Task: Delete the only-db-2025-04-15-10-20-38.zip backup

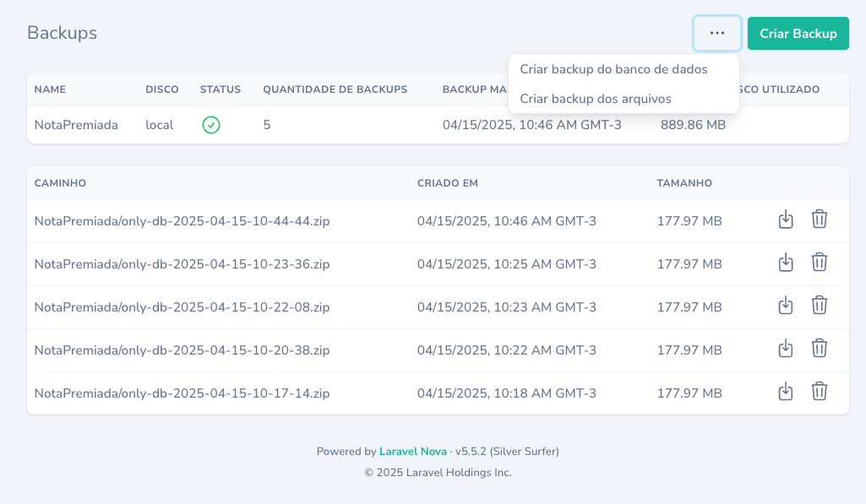Action: [819, 349]
